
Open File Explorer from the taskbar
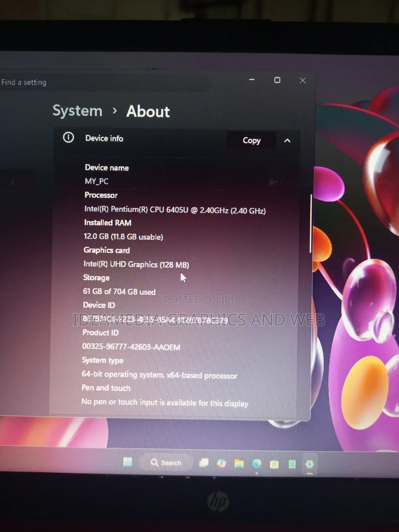click(x=239, y=464)
